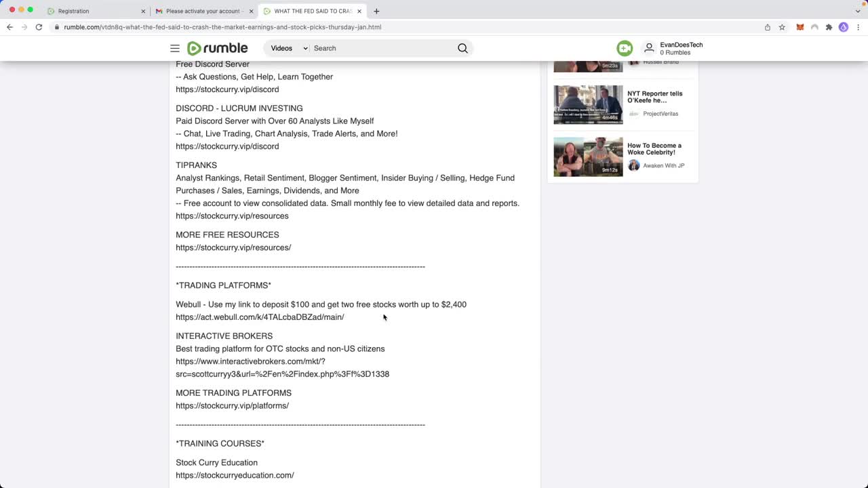868x488 pixels.
Task: Open the Russell Brand video thumbnail
Action: (588, 66)
